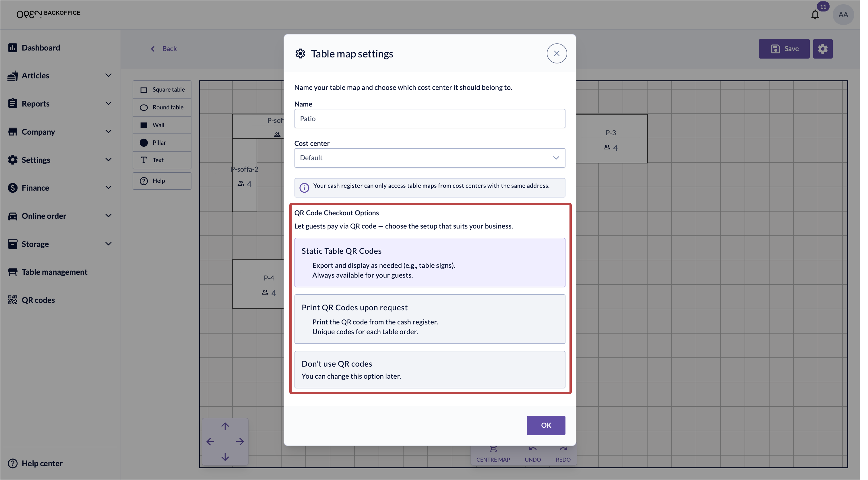Select the Pillar shape tool
Viewport: 868px width, 480px height.
(x=162, y=143)
